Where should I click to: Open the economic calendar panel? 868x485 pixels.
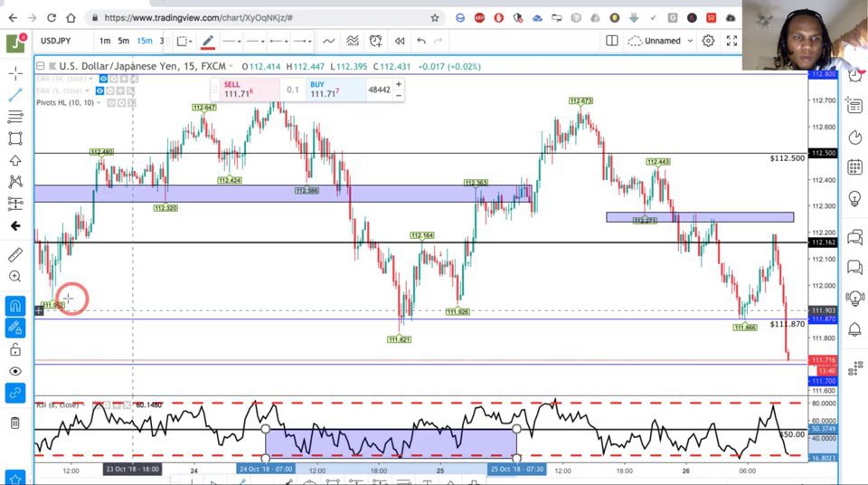pyautogui.click(x=854, y=166)
